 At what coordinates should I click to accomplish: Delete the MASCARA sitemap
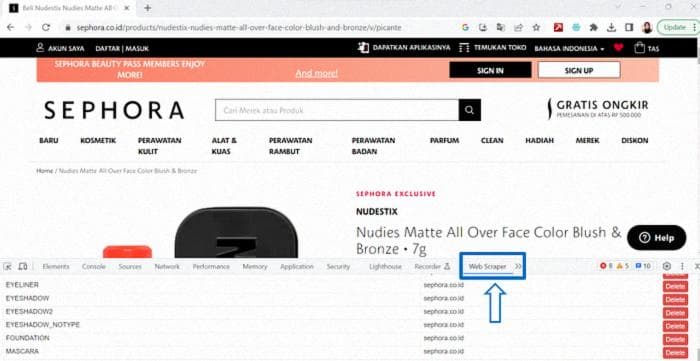675,353
